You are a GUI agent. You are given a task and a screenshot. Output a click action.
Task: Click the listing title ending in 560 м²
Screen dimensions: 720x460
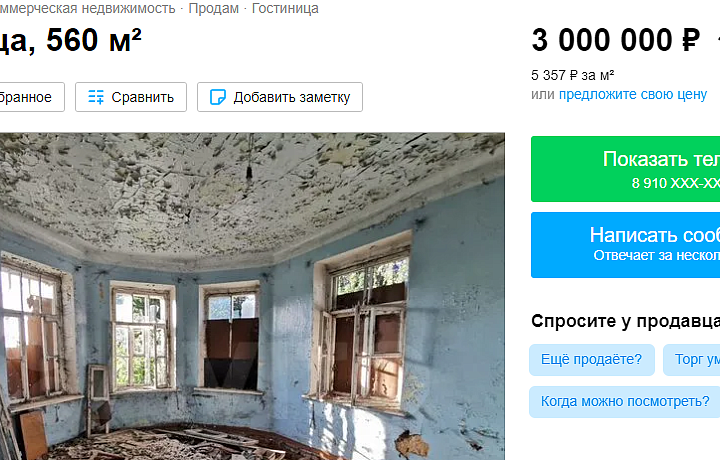tap(70, 40)
